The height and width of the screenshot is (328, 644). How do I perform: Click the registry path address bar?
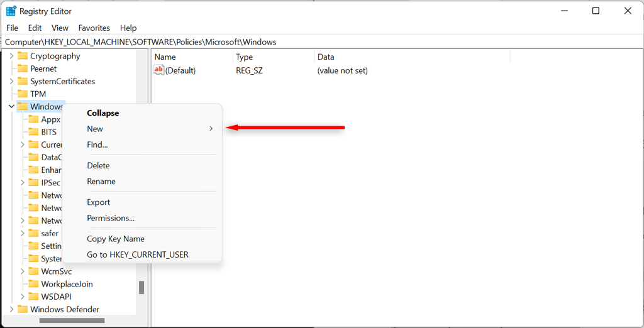314,42
